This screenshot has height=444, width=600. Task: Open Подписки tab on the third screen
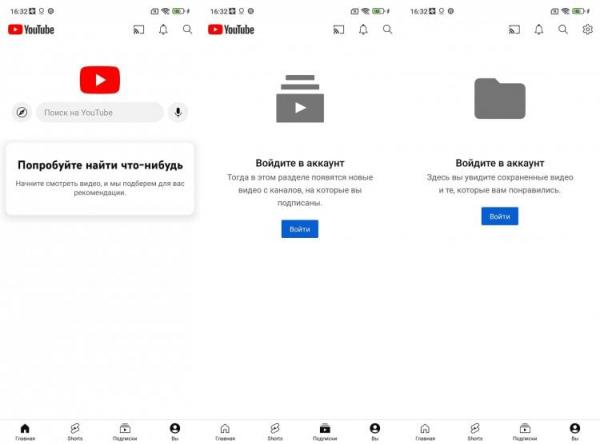(525, 432)
